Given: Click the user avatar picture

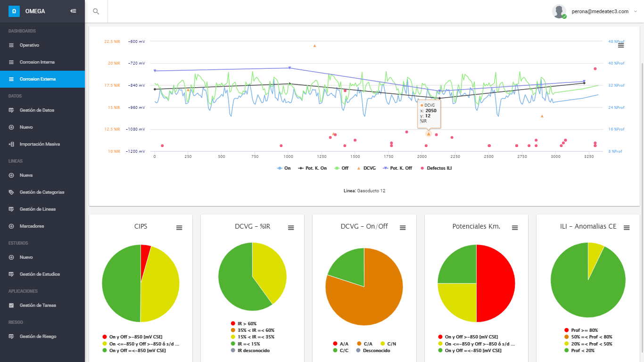Looking at the screenshot, I should pyautogui.click(x=559, y=11).
